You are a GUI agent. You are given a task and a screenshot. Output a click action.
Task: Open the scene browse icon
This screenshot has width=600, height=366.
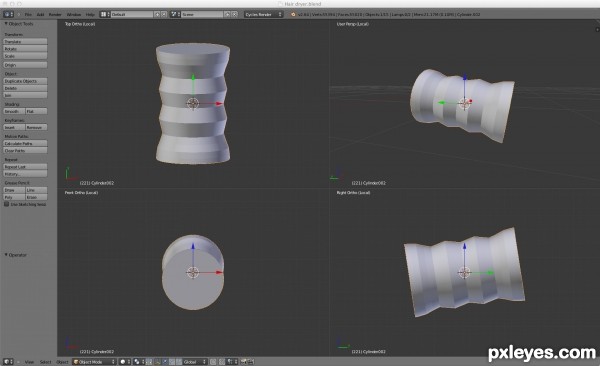tap(175, 14)
